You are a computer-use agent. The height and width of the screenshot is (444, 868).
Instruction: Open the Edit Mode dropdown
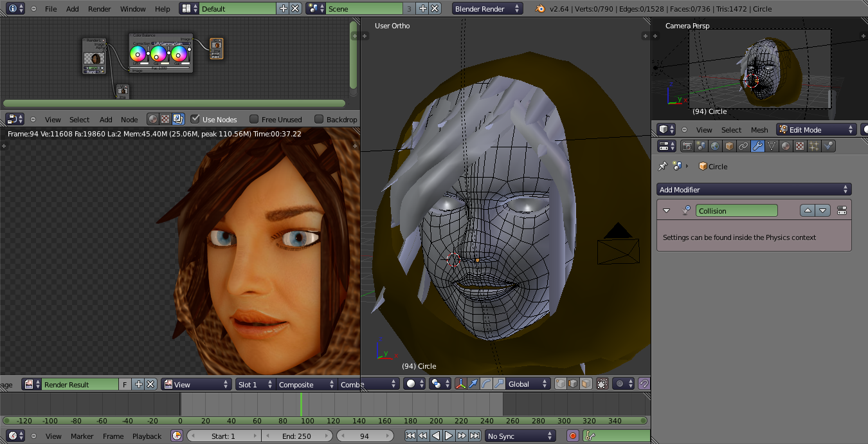click(x=817, y=129)
